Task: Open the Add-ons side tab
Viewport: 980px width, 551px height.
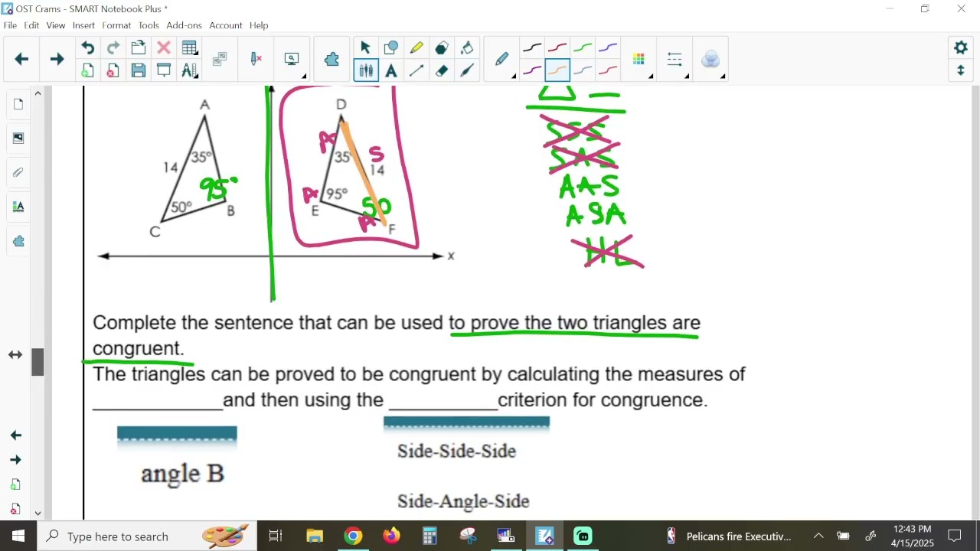Action: click(x=18, y=241)
